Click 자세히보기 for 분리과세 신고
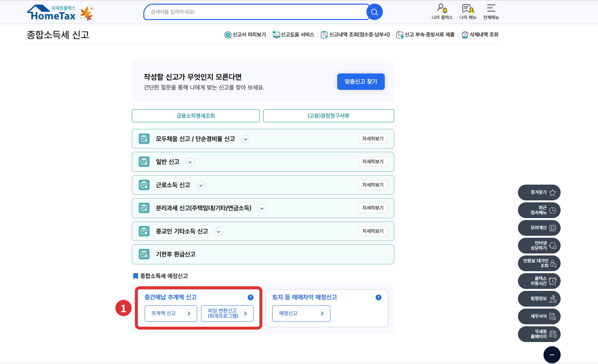The height and width of the screenshot is (364, 598). click(373, 208)
